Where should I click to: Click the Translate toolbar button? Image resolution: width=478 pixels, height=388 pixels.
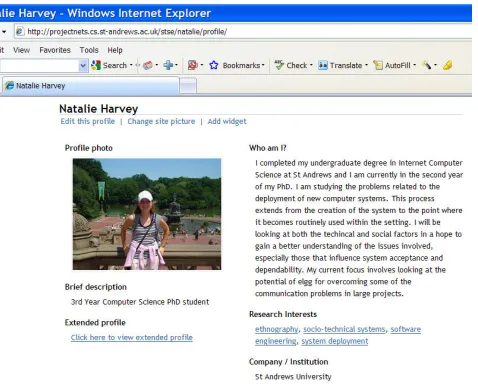coord(340,65)
